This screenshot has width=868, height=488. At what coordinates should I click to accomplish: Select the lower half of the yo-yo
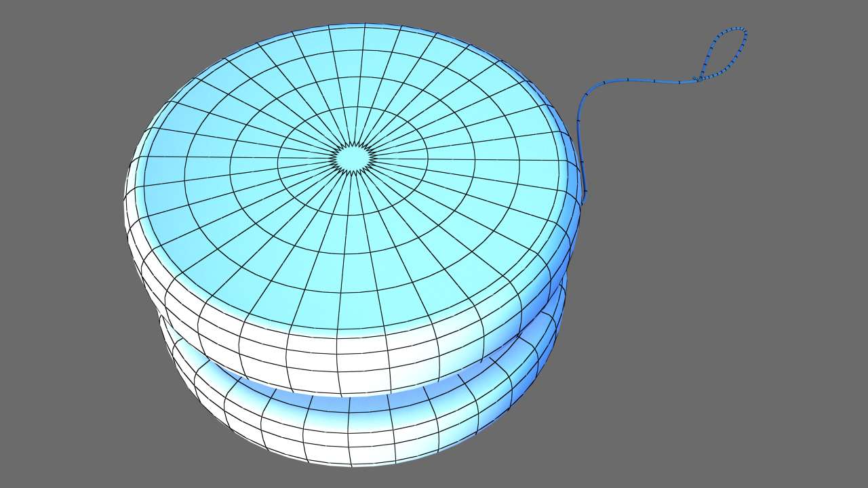click(x=353, y=427)
